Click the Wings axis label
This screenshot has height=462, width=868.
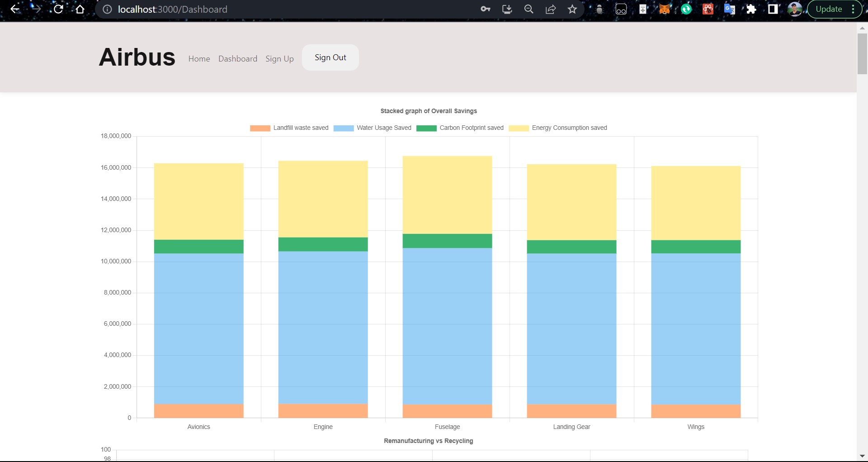click(696, 427)
